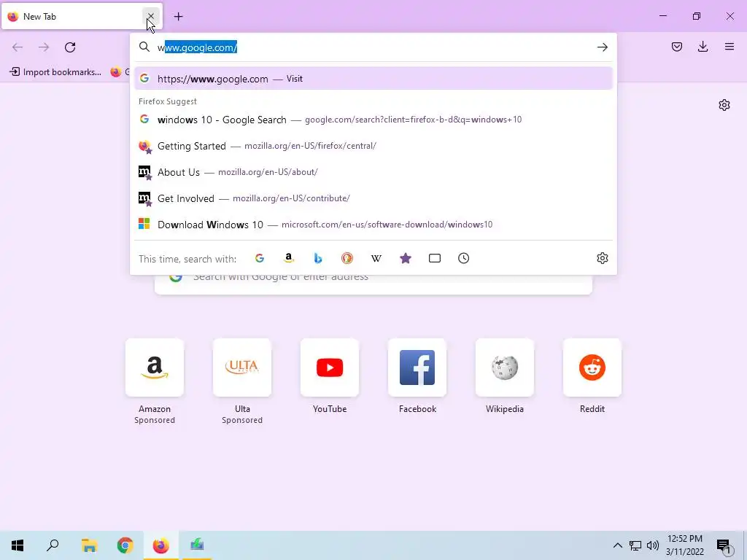Search this time with Wikipedia
The width and height of the screenshot is (747, 560).
point(376,258)
